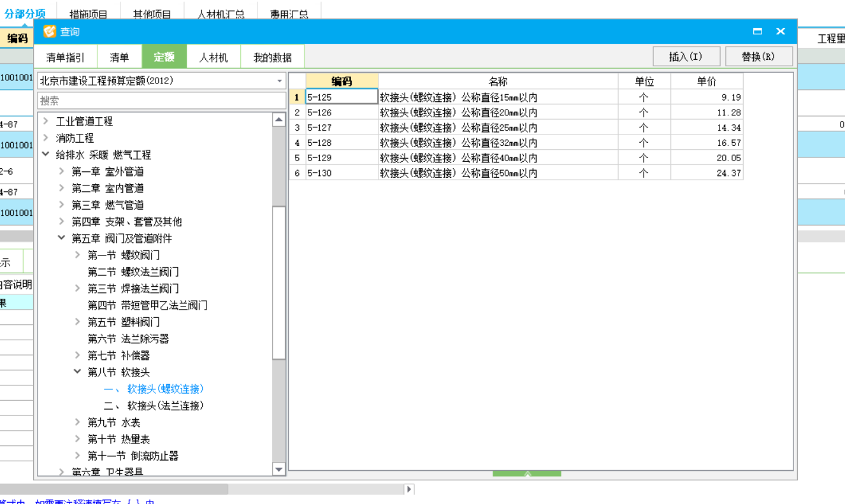845x504 pixels.
Task: Click the tree vertical scrollbar thumb
Action: coord(278,282)
